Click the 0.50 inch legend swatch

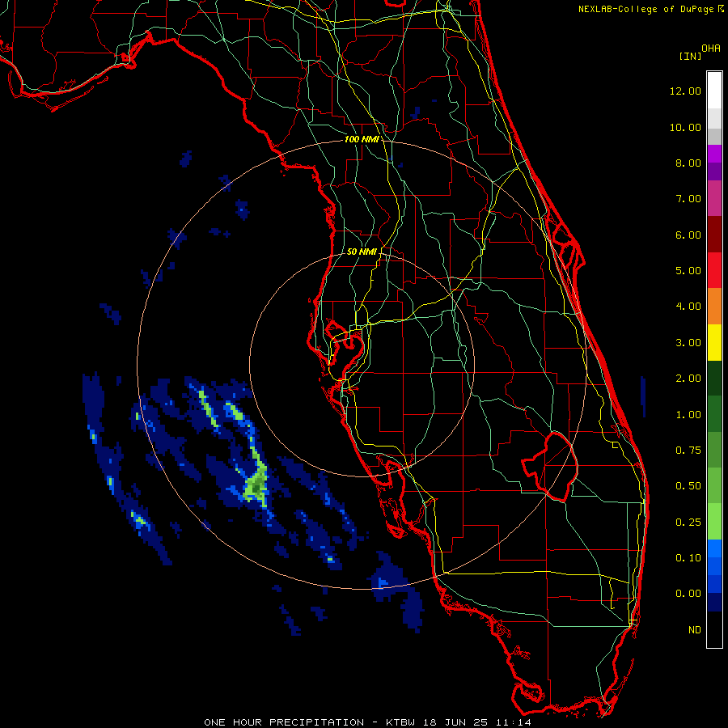(714, 485)
